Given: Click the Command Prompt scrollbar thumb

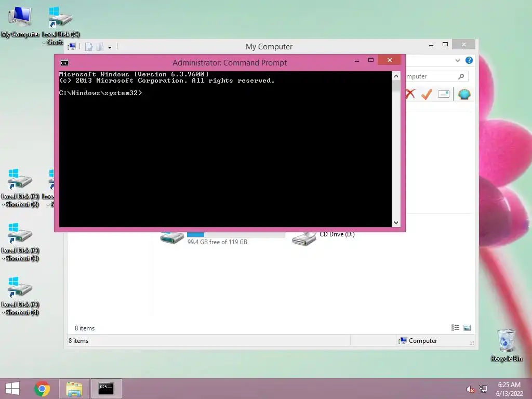Looking at the screenshot, I should (396, 86).
